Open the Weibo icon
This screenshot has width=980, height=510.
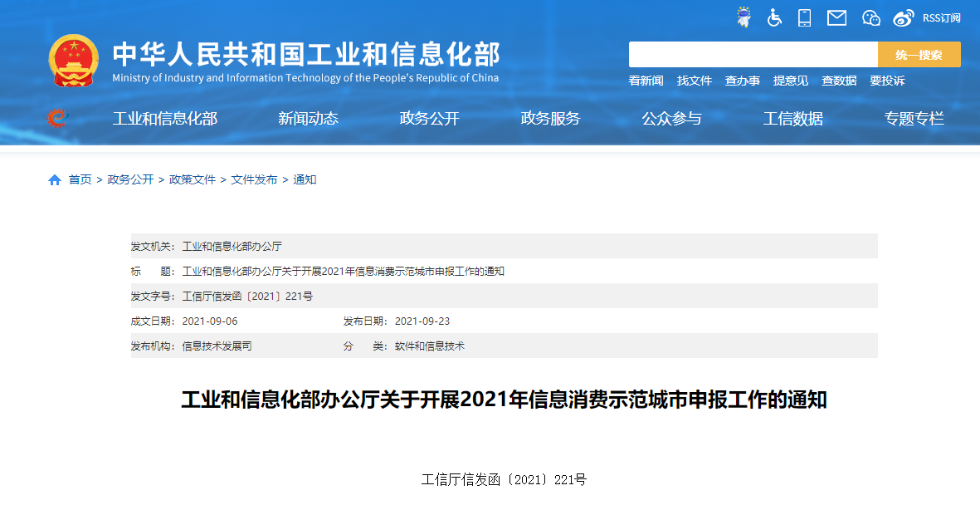tap(903, 17)
